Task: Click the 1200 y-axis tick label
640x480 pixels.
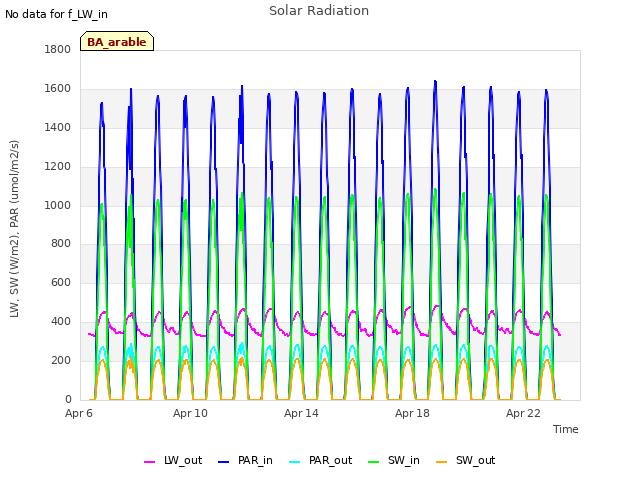Action: pyautogui.click(x=58, y=167)
